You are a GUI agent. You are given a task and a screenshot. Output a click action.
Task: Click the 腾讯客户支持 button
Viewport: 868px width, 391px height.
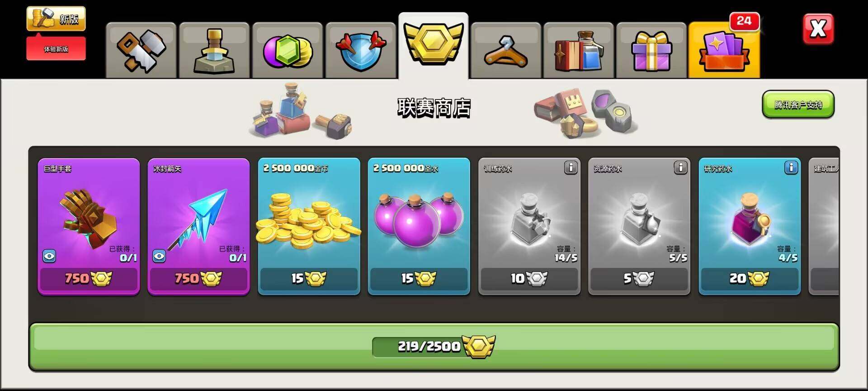tap(798, 105)
